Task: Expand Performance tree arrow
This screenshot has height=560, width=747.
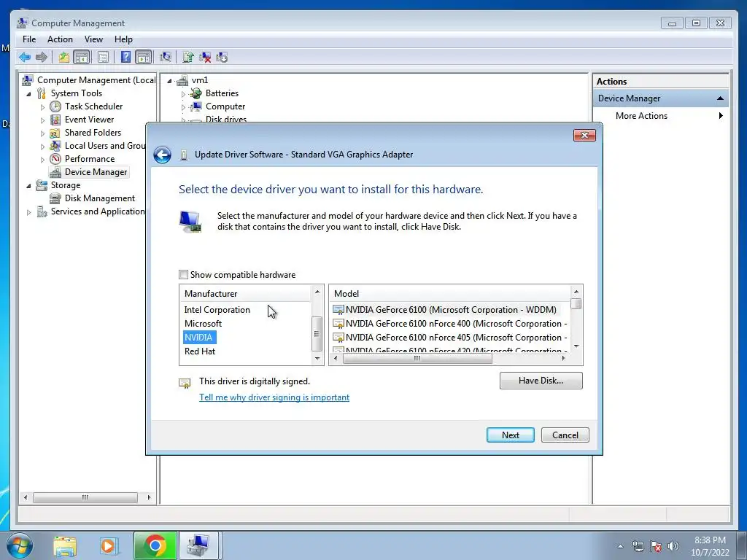Action: [x=42, y=159]
